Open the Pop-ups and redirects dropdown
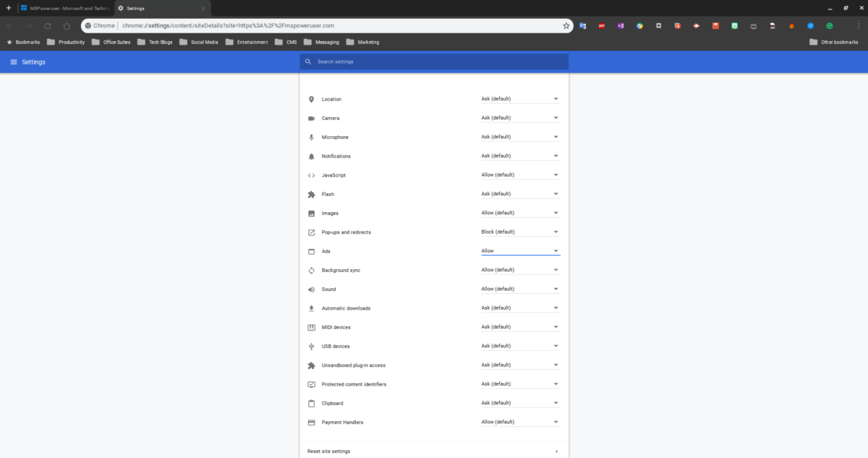 519,232
